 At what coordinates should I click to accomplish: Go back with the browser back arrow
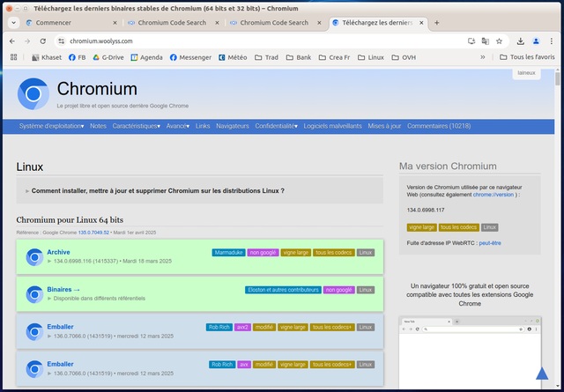click(12, 41)
